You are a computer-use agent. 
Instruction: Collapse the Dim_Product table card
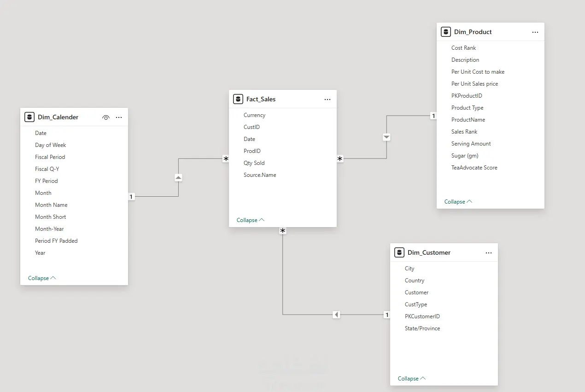[458, 202]
